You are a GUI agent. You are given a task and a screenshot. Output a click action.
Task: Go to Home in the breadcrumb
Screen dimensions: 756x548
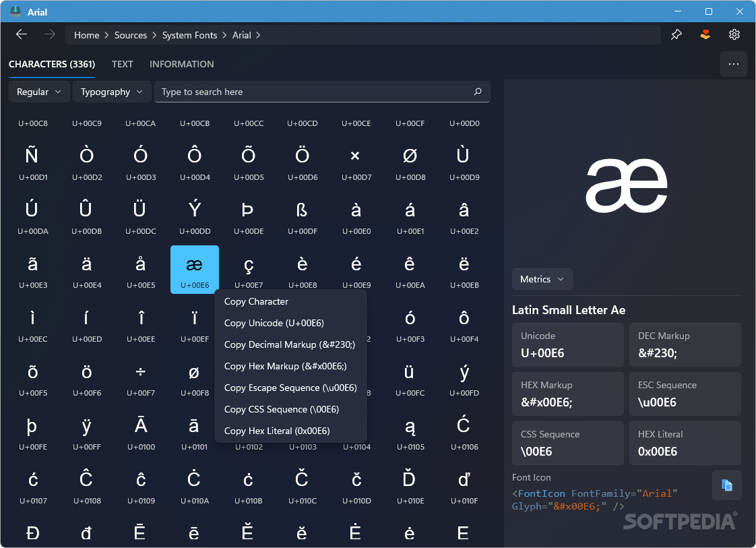click(x=87, y=35)
